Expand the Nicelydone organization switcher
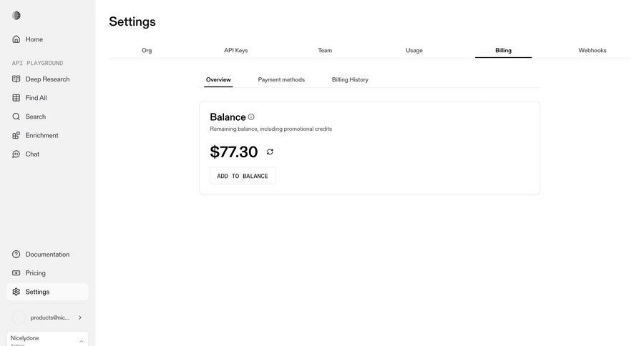This screenshot has height=346, width=644. pos(81,341)
